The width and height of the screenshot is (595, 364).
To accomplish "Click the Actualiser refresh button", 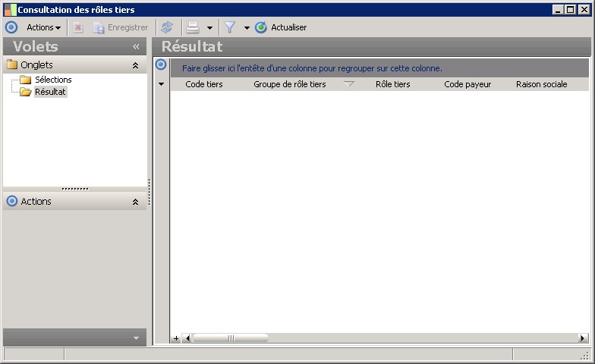I will (x=281, y=27).
